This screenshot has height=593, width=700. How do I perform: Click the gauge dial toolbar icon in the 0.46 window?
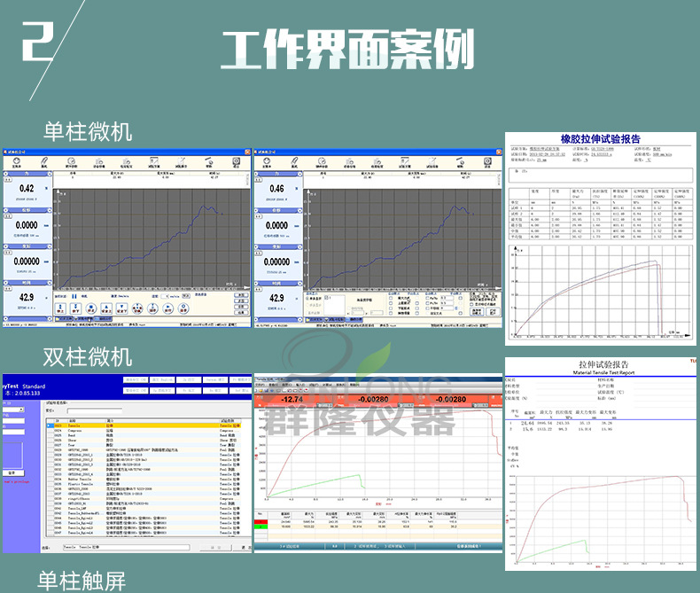click(267, 161)
